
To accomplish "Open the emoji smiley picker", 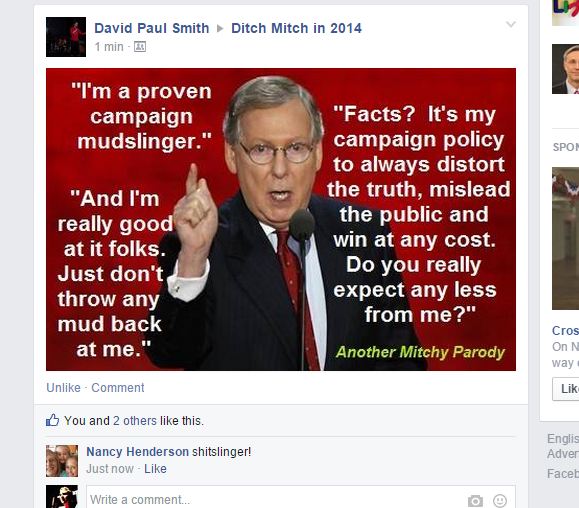I will [x=500, y=501].
